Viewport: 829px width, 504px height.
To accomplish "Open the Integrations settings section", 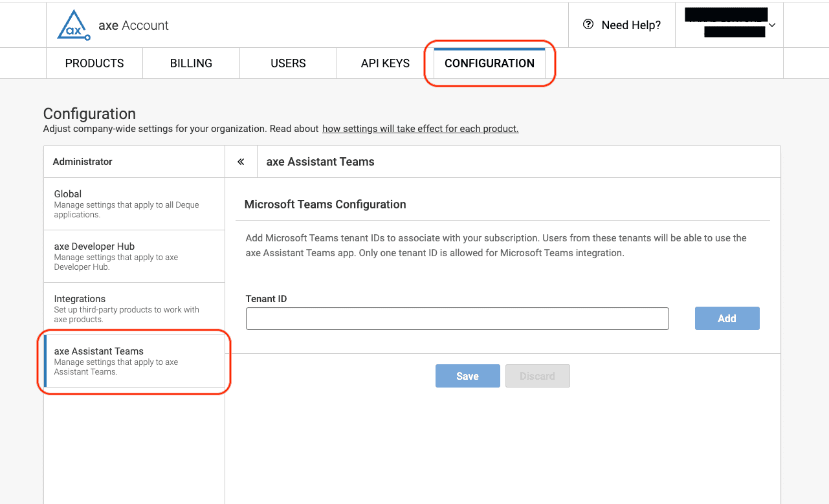I will pyautogui.click(x=134, y=309).
